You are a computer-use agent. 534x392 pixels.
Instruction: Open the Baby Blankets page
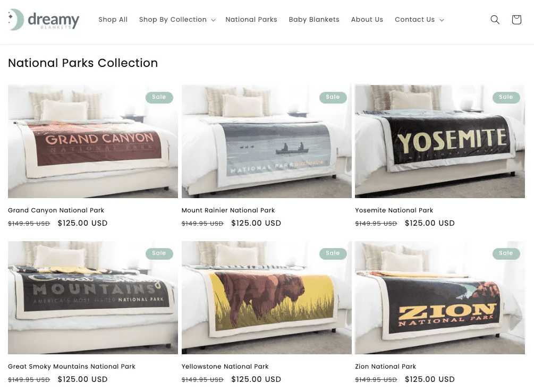[314, 20]
